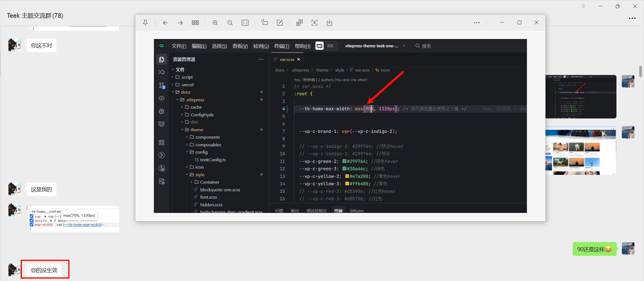This screenshot has width=644, height=281.
Task: Open chat group more options menu
Action: point(632,18)
